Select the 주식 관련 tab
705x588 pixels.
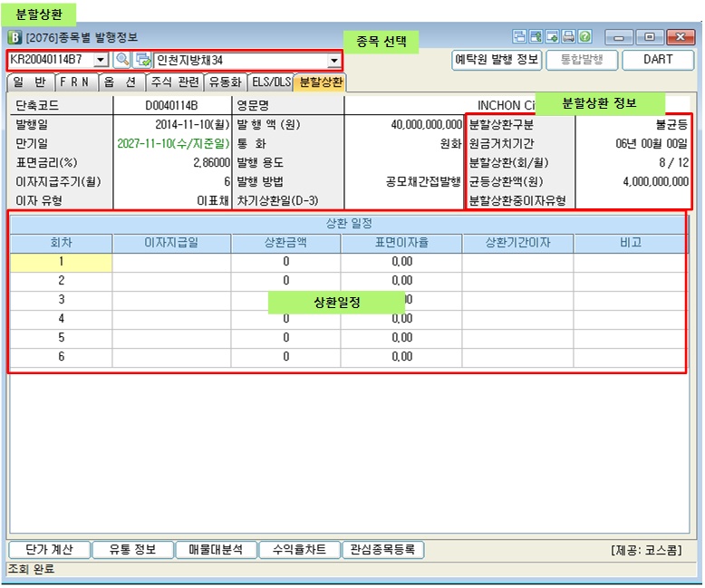pyautogui.click(x=174, y=82)
